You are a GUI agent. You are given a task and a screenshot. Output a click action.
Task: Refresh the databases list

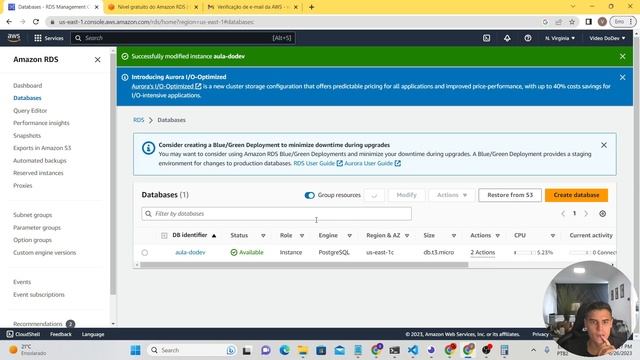coord(374,195)
